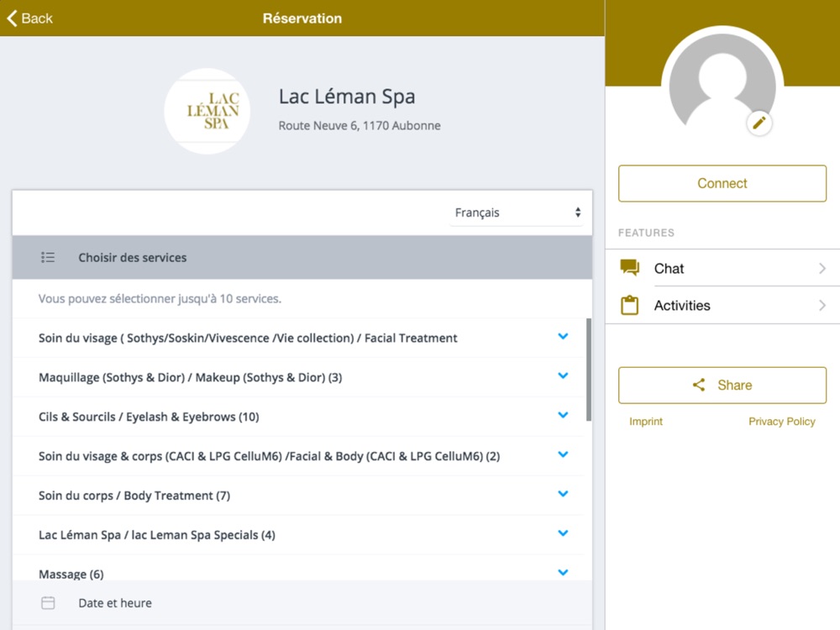Expand the Massage (6) category

pos(563,573)
